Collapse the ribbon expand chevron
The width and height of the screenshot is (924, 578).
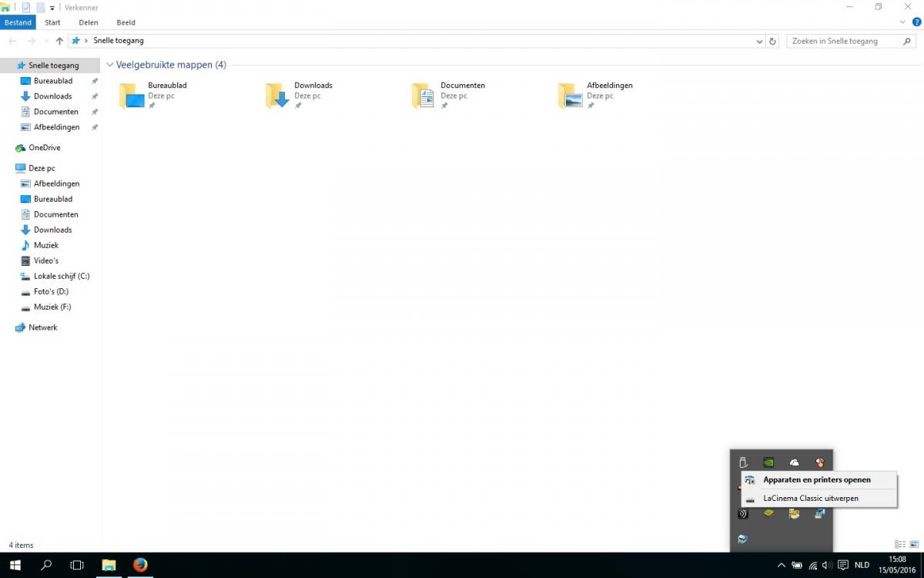902,22
